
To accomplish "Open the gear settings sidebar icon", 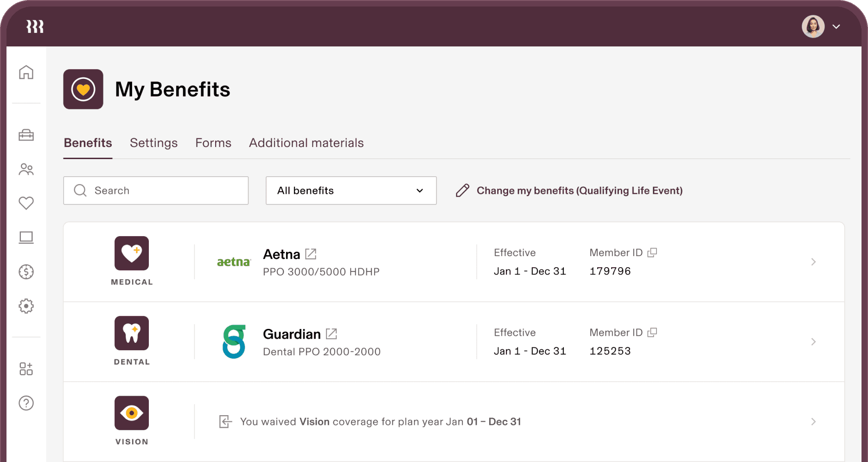I will point(26,306).
